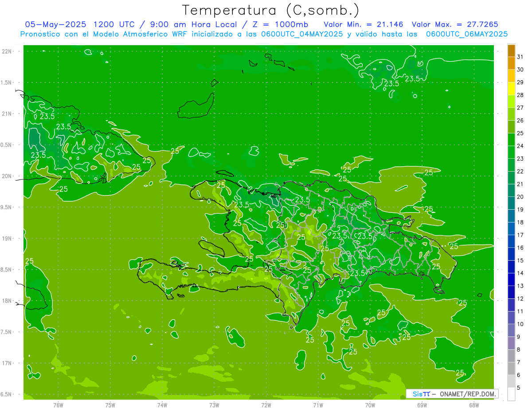532x411 pixels.
Task: Click the '24' color scale label
Action: tap(520, 146)
